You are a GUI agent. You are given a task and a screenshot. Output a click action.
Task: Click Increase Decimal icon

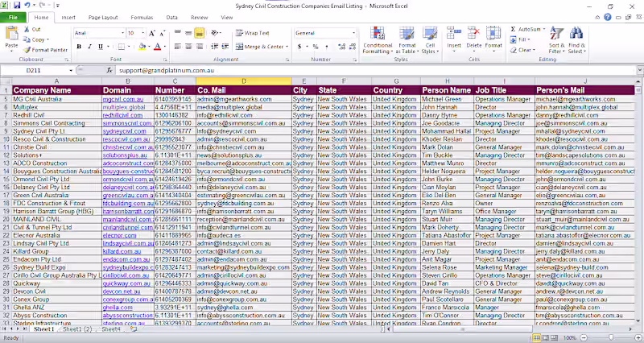(341, 47)
